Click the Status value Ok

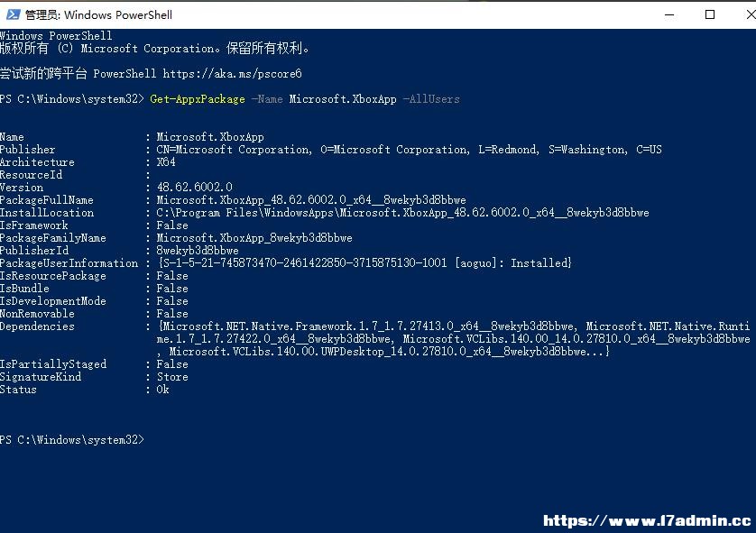click(162, 390)
